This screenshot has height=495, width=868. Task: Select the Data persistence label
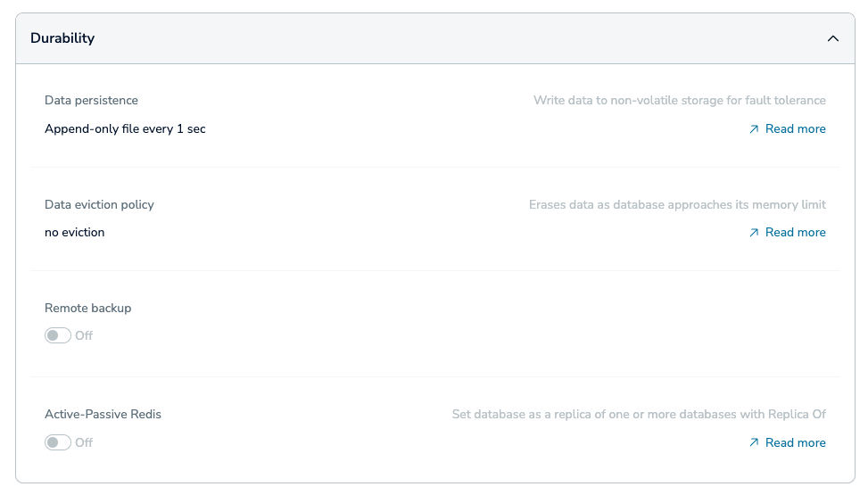point(91,100)
